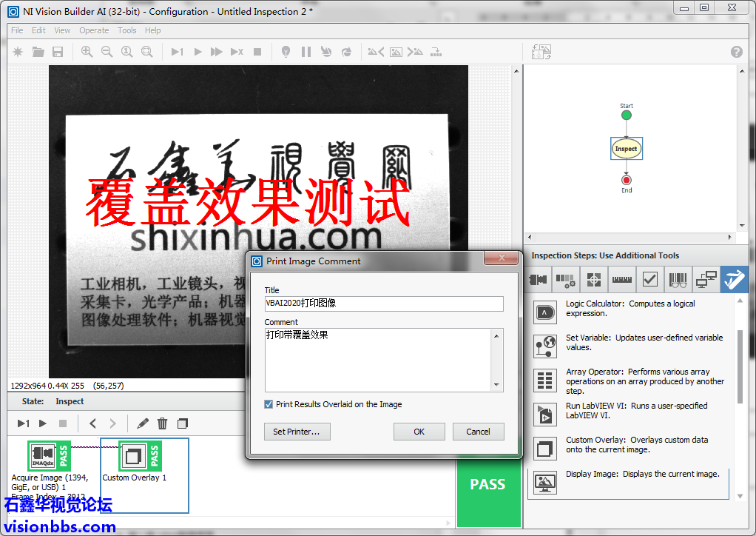Click the Zoom In magnifier icon

pyautogui.click(x=87, y=52)
